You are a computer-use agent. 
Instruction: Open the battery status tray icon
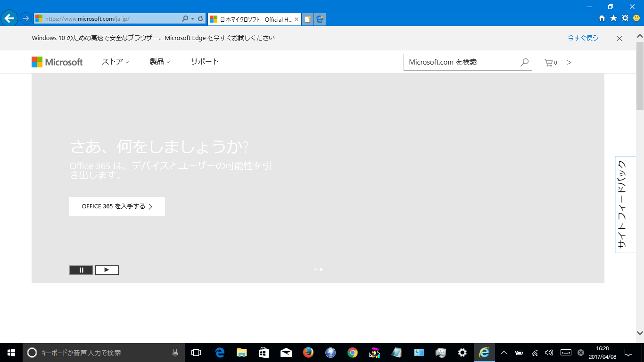(x=519, y=353)
